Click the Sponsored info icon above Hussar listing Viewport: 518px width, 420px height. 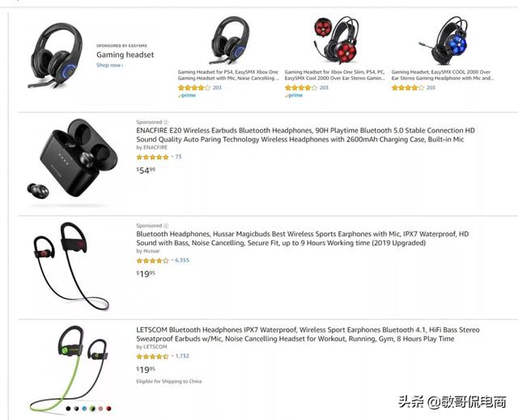166,226
